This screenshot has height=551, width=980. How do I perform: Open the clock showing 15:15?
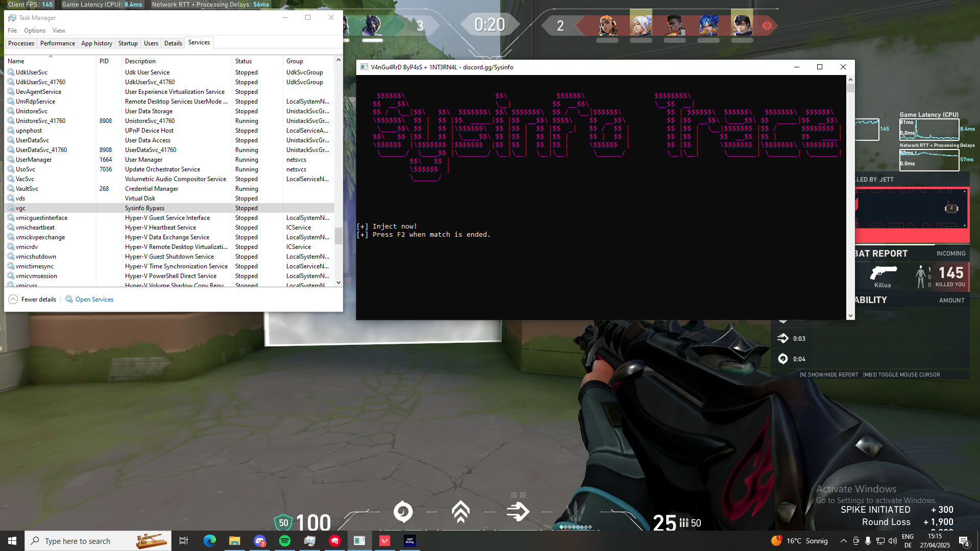tap(935, 541)
